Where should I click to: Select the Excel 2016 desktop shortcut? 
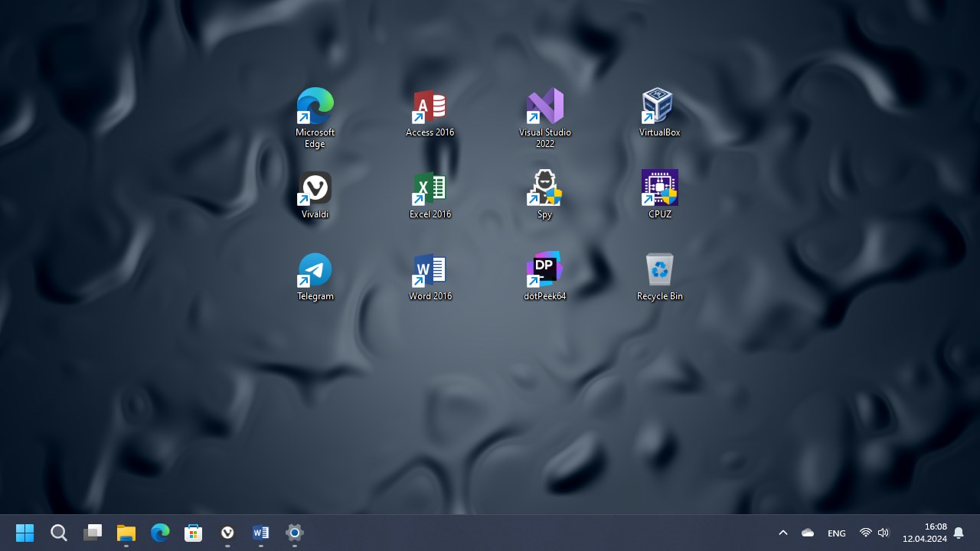click(x=430, y=194)
